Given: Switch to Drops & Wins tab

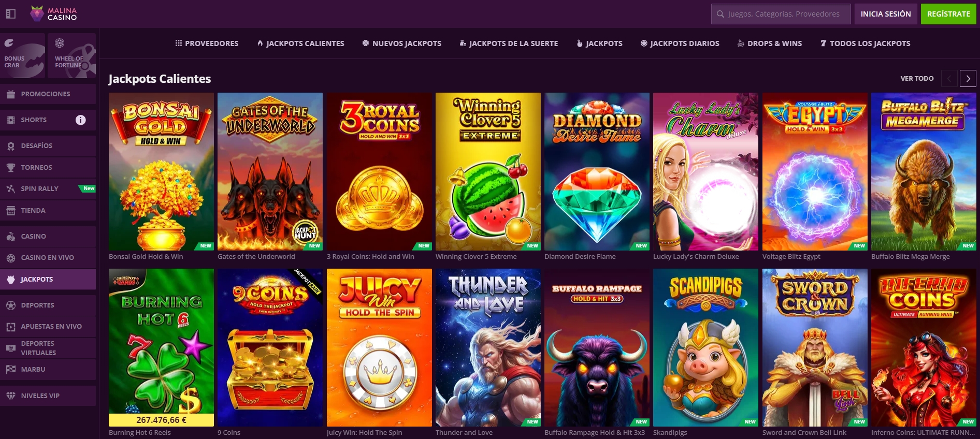Looking at the screenshot, I should pos(769,43).
